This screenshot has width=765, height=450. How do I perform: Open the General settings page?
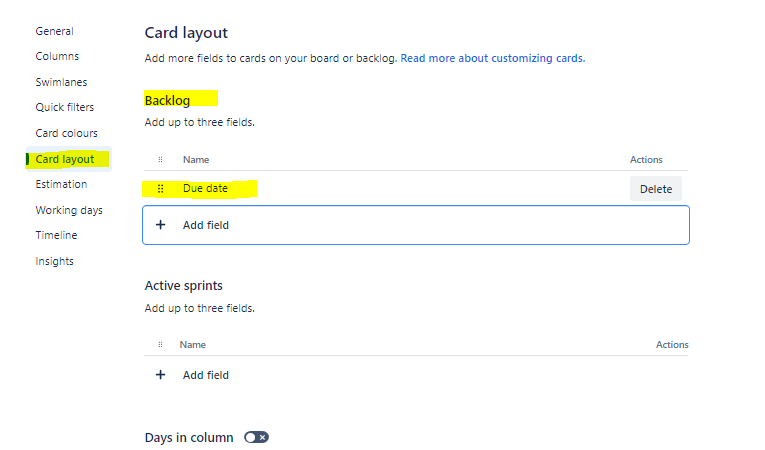[x=54, y=31]
